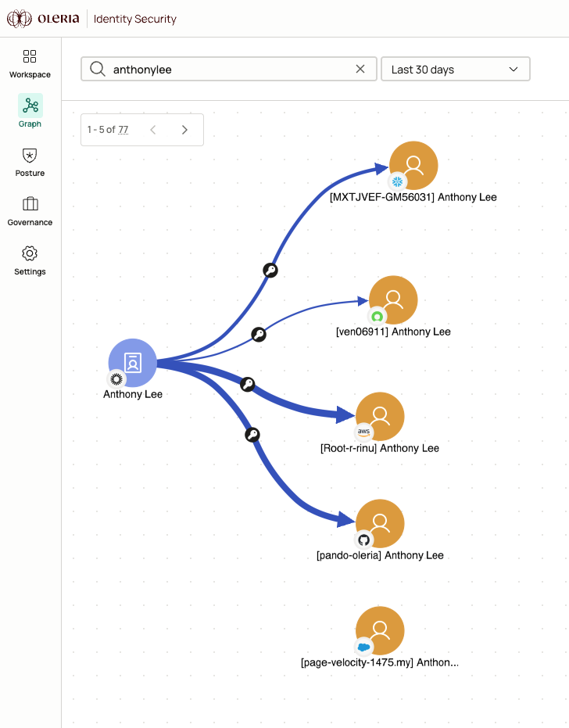The height and width of the screenshot is (728, 569).
Task: Click the green app badge on ven06911 node
Action: (378, 317)
